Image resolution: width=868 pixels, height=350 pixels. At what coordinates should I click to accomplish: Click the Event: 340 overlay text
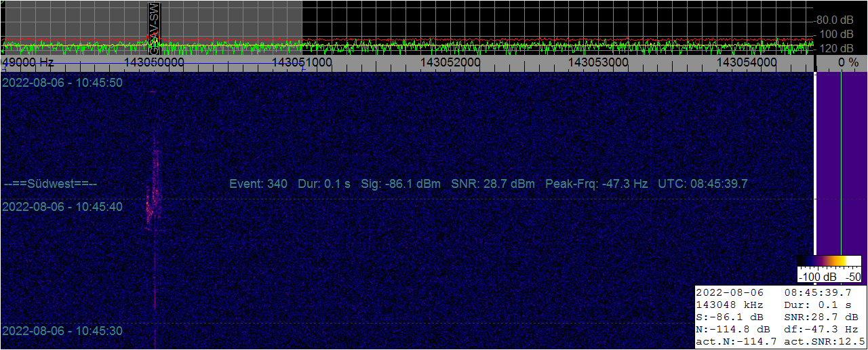258,184
